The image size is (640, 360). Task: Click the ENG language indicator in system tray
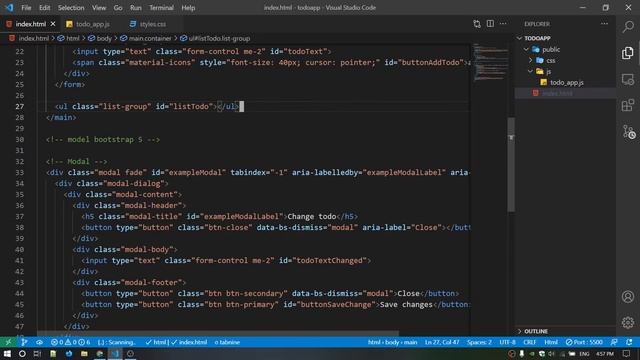click(x=584, y=354)
